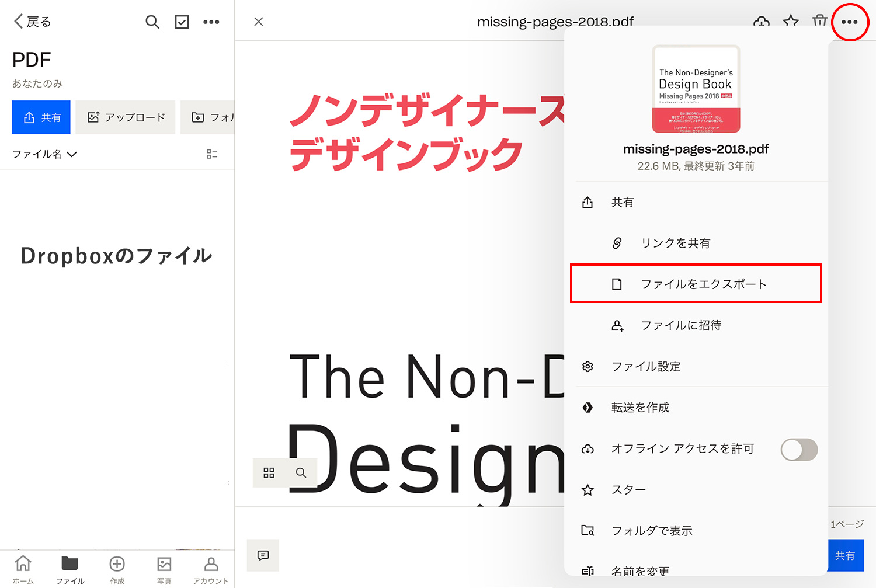Close the PDF preview with X

point(259,22)
